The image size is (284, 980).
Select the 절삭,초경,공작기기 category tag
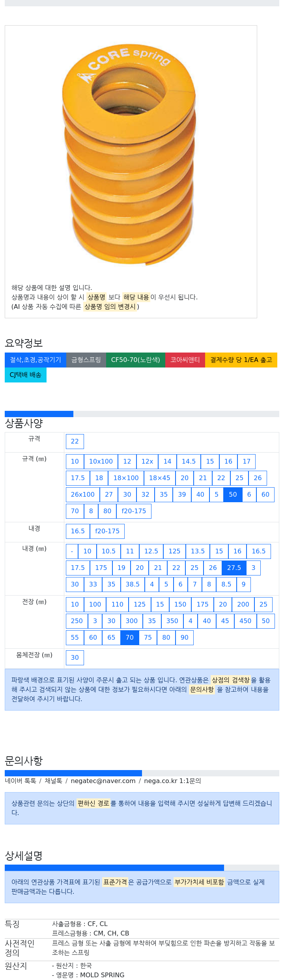pyautogui.click(x=35, y=360)
